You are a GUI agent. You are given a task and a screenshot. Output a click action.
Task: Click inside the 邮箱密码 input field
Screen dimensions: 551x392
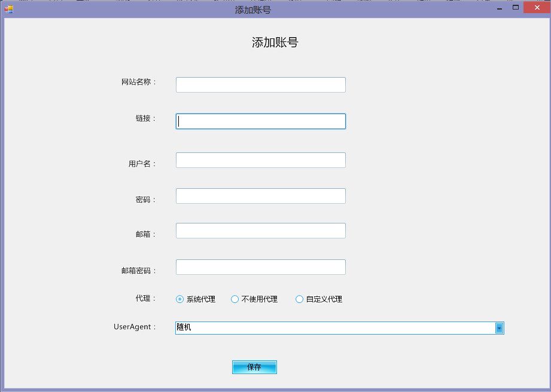[x=260, y=267]
